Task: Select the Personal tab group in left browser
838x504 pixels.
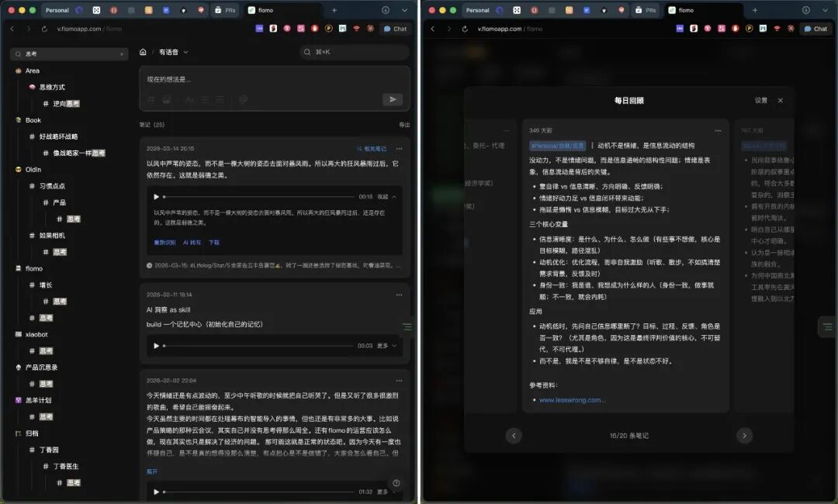Action: coord(57,10)
